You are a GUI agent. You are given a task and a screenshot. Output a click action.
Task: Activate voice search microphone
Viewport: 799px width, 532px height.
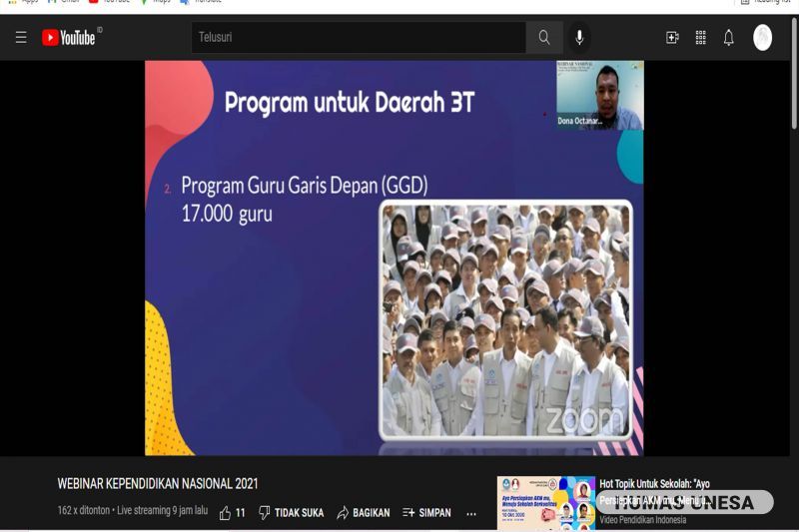pyautogui.click(x=579, y=37)
